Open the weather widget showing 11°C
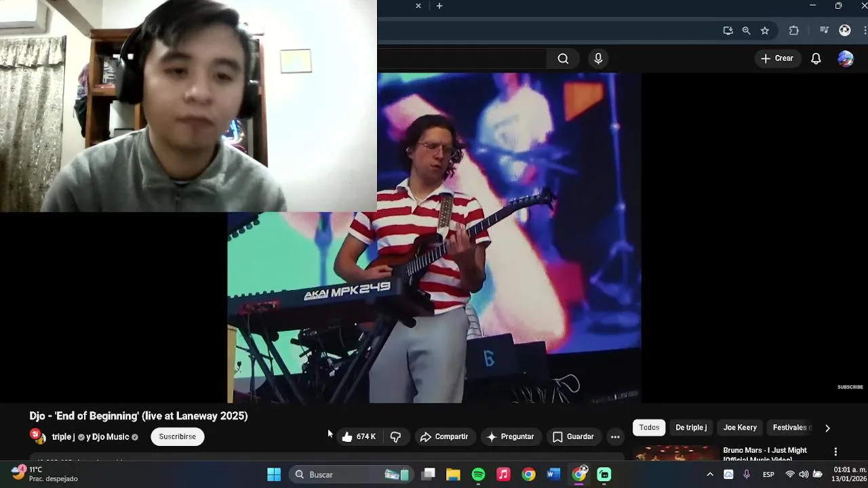 (x=43, y=474)
